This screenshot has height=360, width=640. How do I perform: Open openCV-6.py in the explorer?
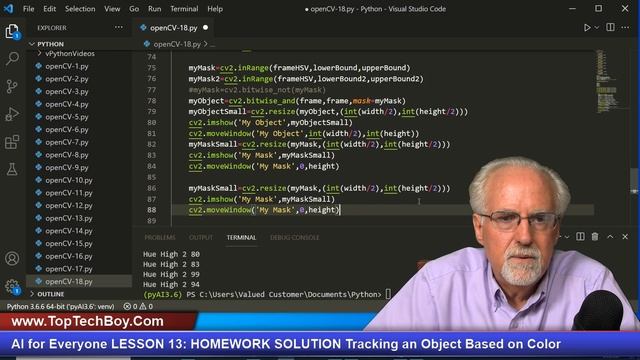click(x=67, y=129)
